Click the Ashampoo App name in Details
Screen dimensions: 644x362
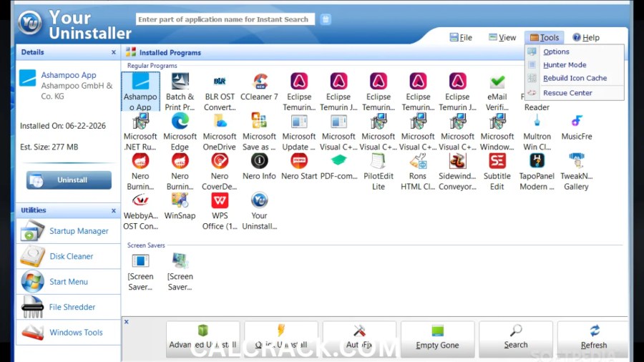tap(69, 75)
